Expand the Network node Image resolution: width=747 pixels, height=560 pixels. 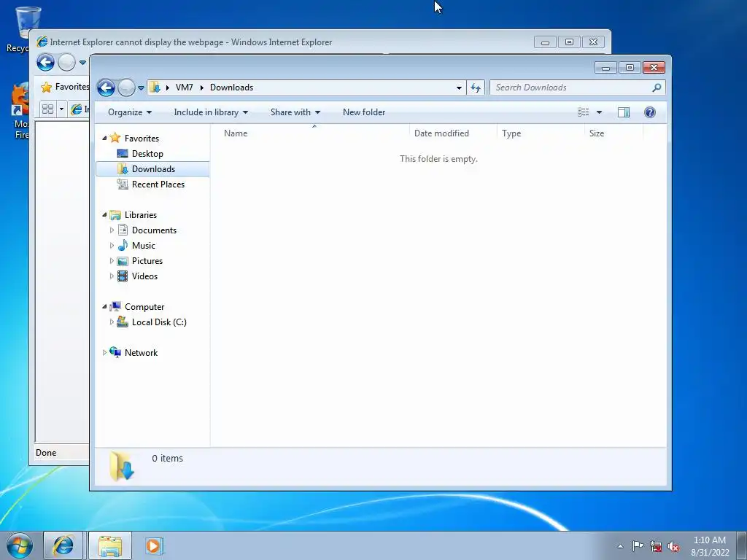coord(104,353)
